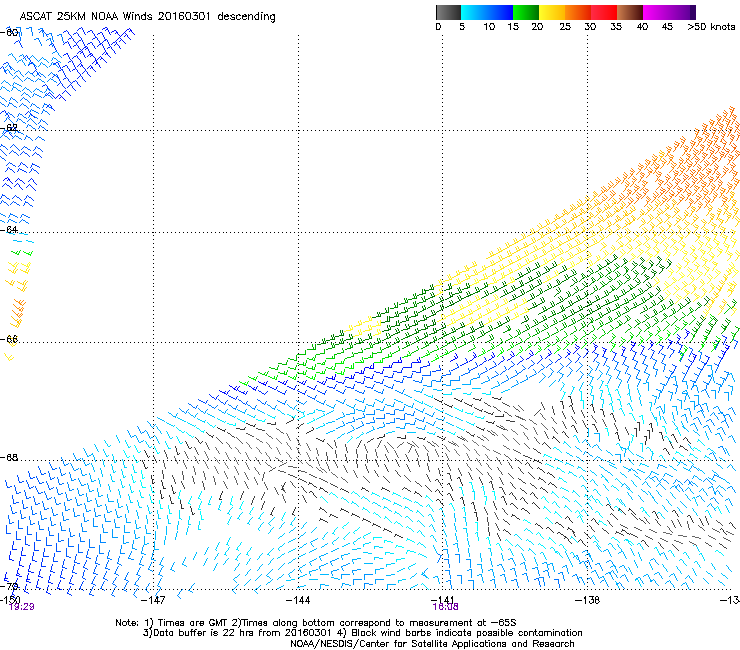Click the magenta-purple 40-50 knots color swatch
Image resolution: width=740 pixels, height=650 pixels.
[669, 12]
